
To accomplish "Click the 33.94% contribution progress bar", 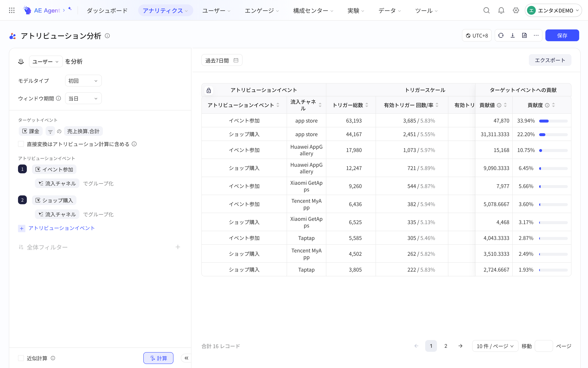I will coord(553,121).
